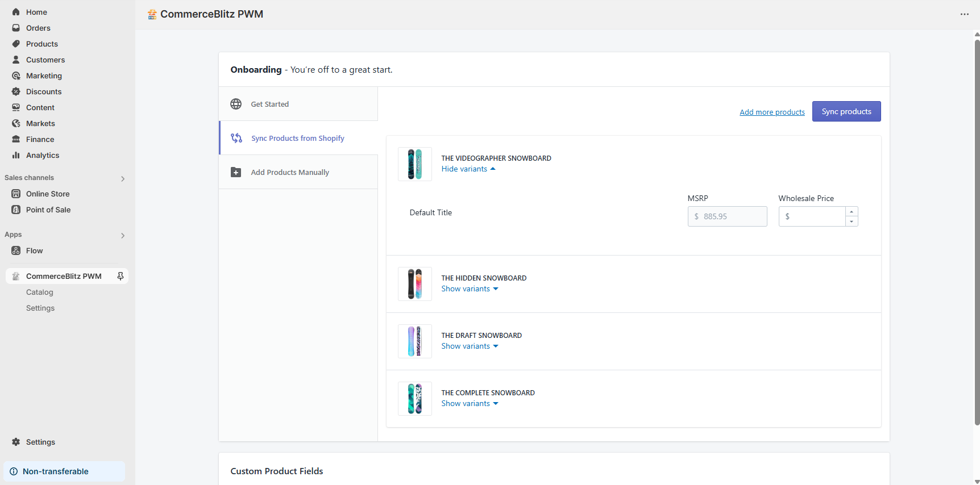Click The Complete Snowboard thumbnail
Screen dimensions: 980x485
415,399
